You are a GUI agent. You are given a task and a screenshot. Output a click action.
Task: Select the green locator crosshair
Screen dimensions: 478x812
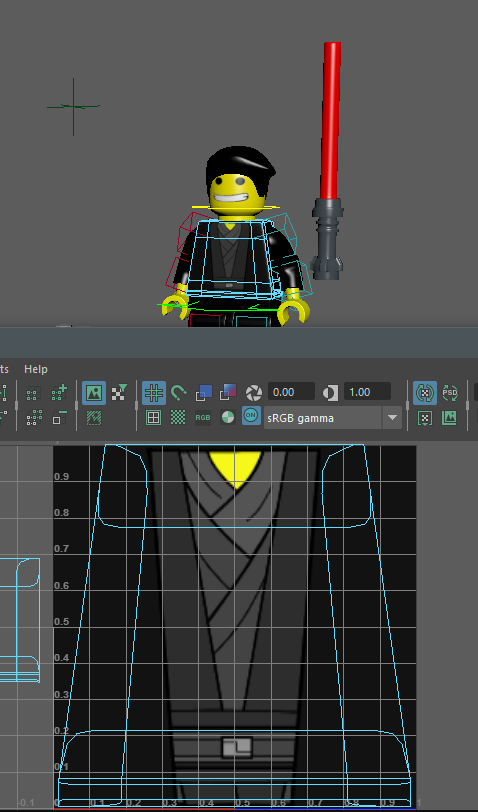73,107
